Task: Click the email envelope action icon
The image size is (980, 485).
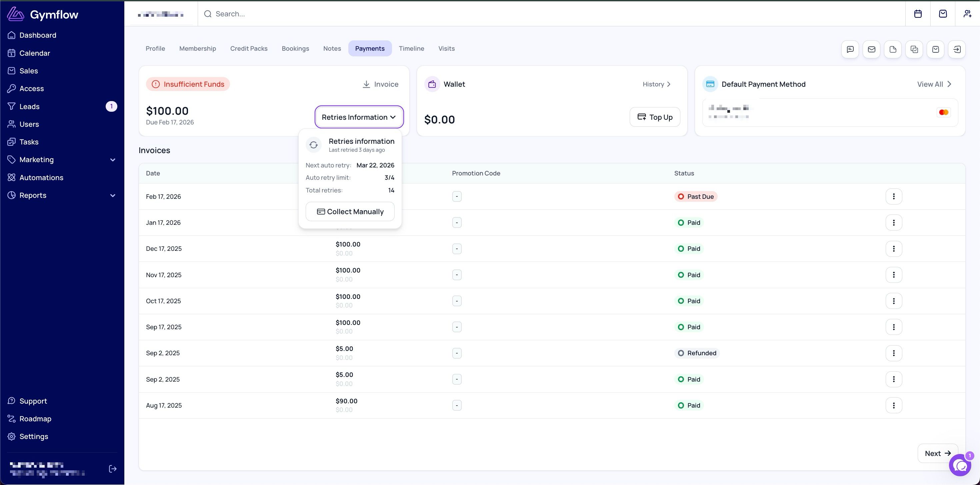Action: pyautogui.click(x=871, y=49)
